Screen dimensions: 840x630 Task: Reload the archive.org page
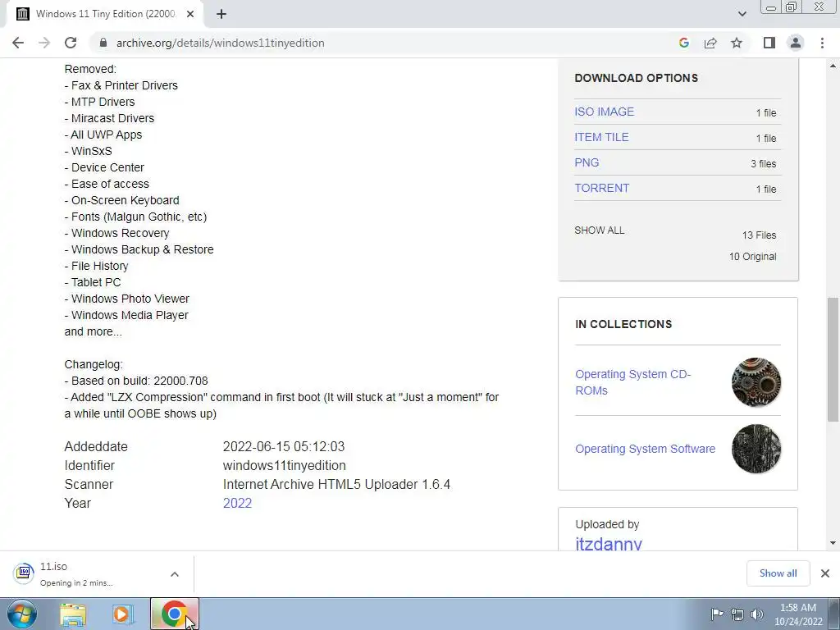coord(71,43)
